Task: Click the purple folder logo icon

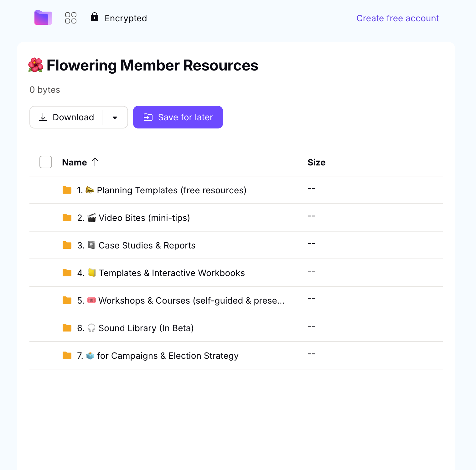Action: tap(43, 18)
